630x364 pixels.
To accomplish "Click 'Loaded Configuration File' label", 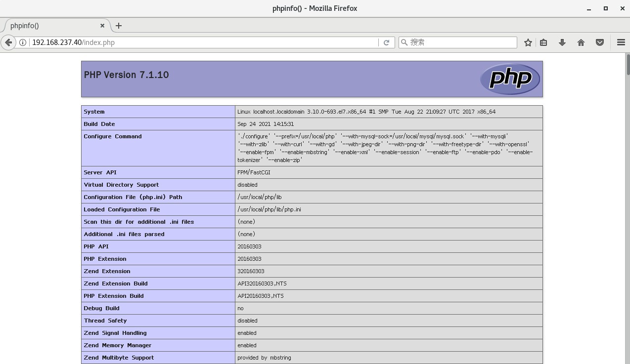I will [122, 209].
